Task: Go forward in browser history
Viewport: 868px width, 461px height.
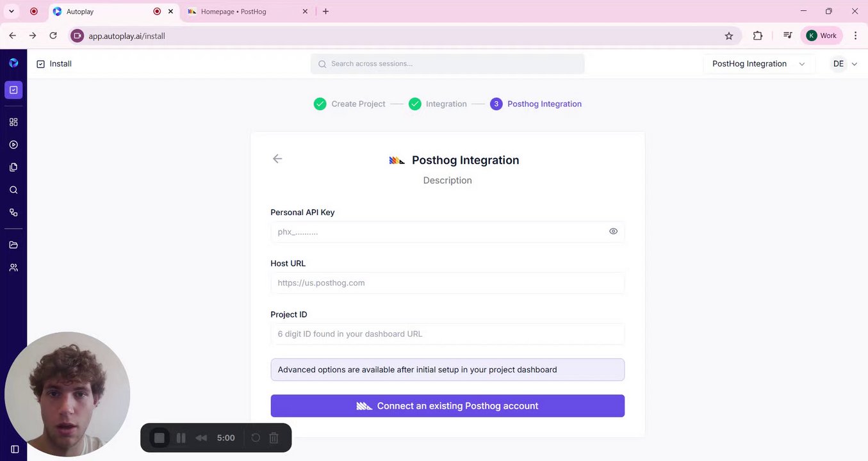Action: pos(33,36)
